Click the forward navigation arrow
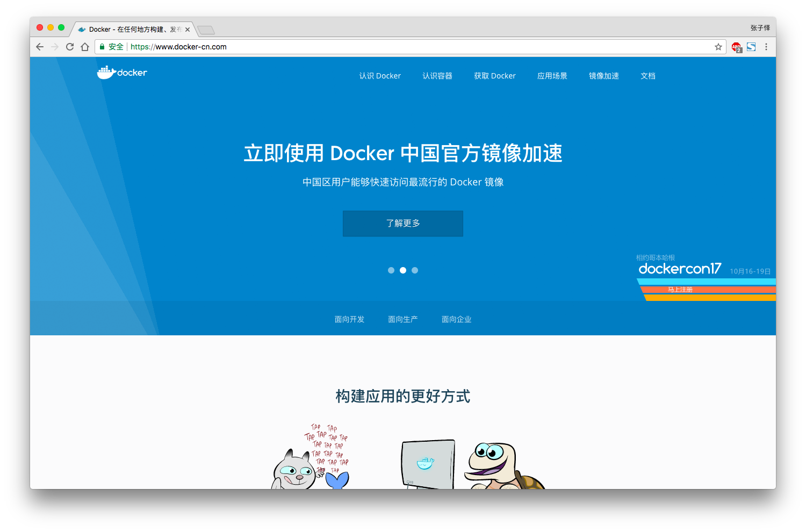 [54, 47]
